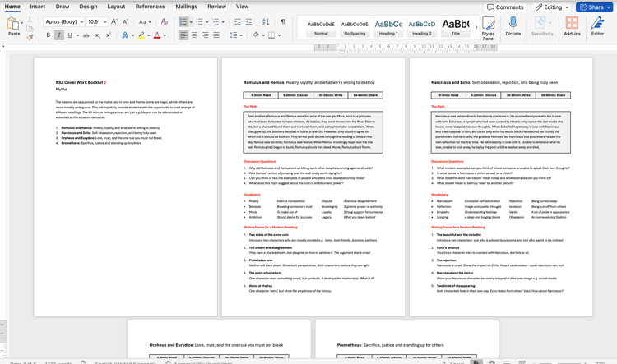Start Dictate with the microphone icon
The width and height of the screenshot is (617, 364).
click(x=513, y=27)
